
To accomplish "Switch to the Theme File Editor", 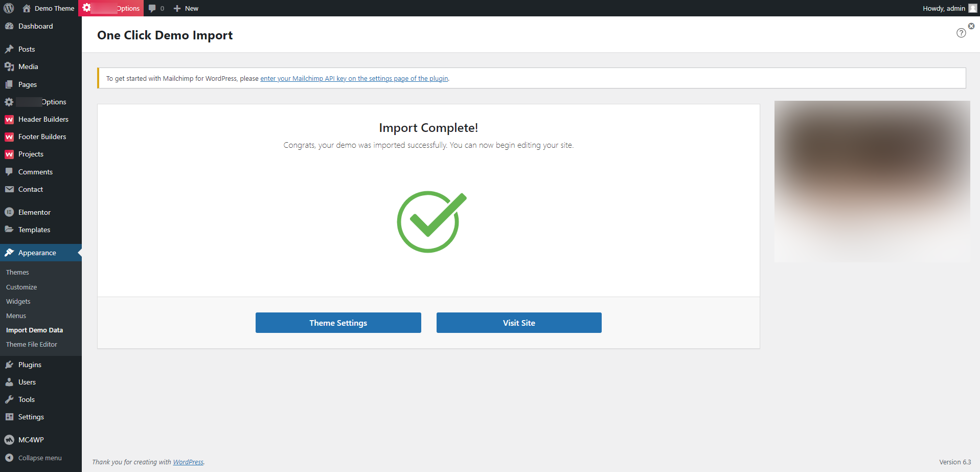I will 31,344.
